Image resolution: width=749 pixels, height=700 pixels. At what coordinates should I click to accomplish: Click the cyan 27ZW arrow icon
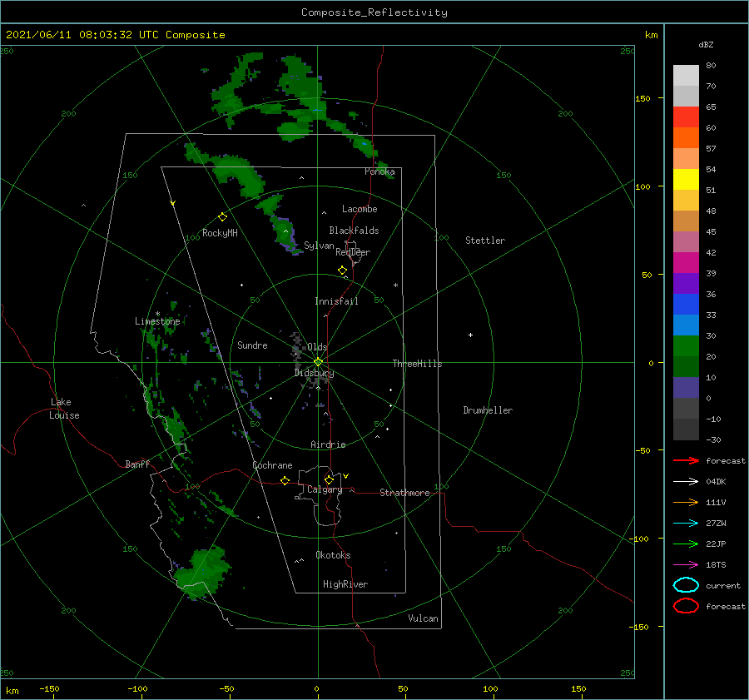(x=686, y=524)
